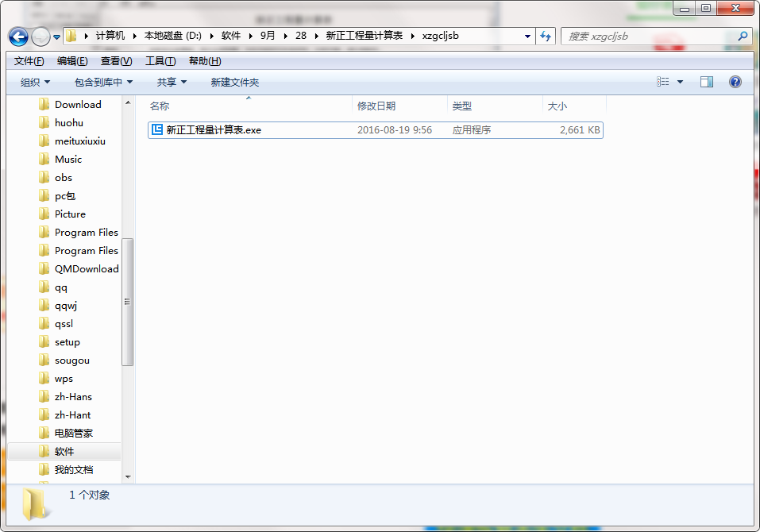Select the Music folder
The image size is (760, 532).
click(68, 160)
